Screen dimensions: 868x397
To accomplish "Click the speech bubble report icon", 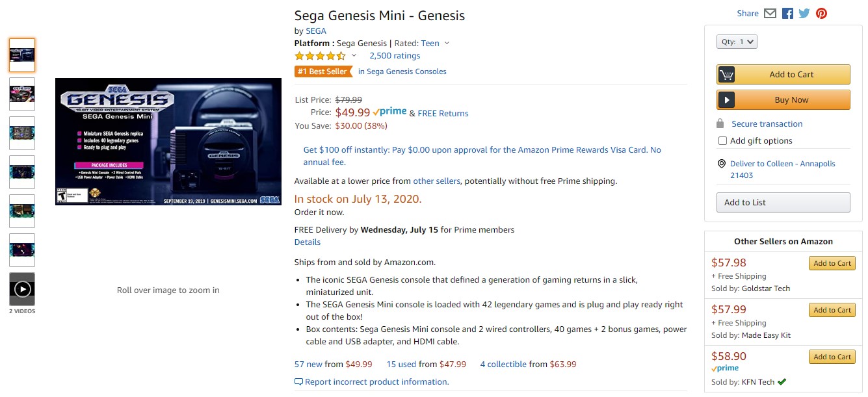I will [298, 382].
